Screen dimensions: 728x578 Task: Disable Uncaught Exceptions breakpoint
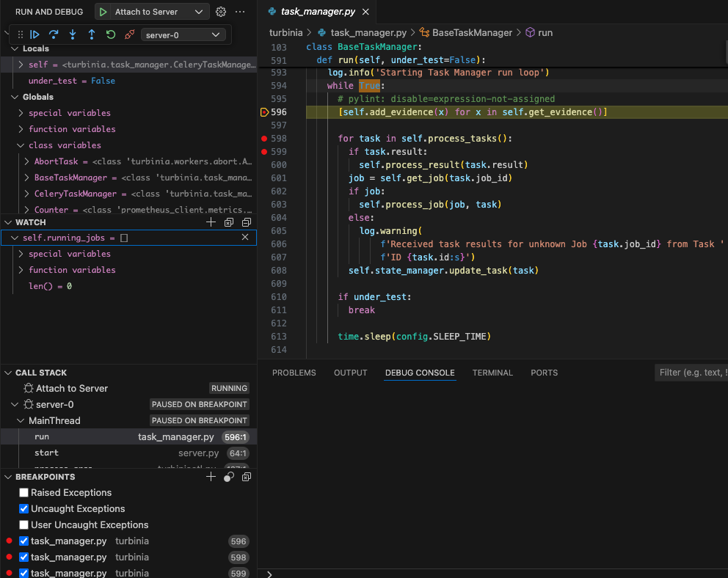[23, 509]
